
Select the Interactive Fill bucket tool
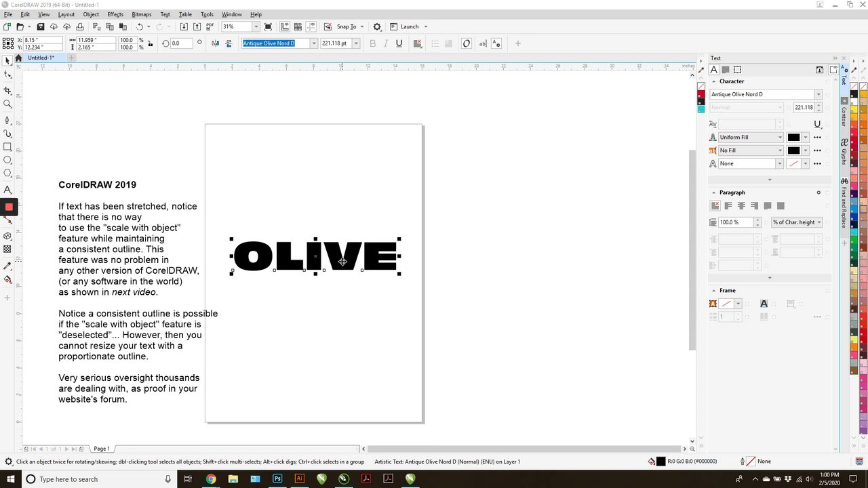7,279
